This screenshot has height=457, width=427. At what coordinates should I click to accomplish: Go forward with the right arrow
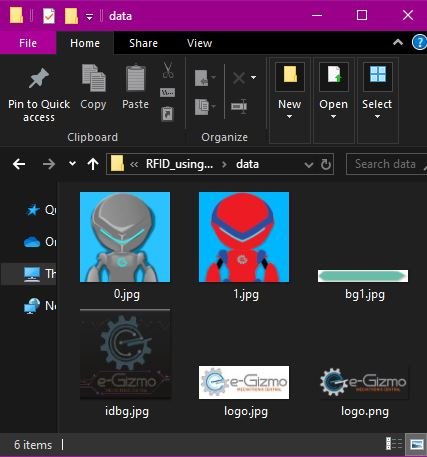(49, 164)
